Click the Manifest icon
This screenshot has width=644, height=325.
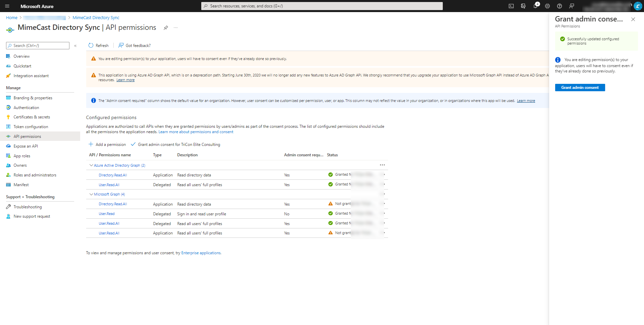click(8, 185)
